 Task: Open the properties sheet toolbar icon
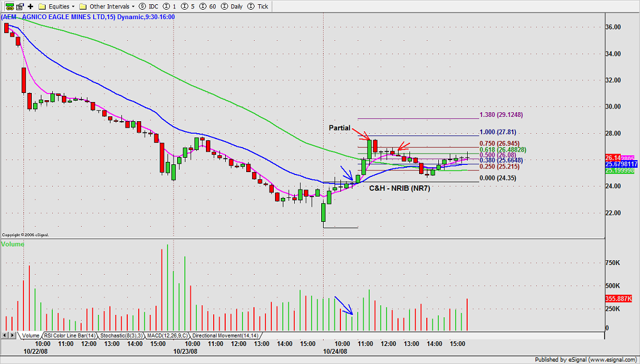(20, 7)
